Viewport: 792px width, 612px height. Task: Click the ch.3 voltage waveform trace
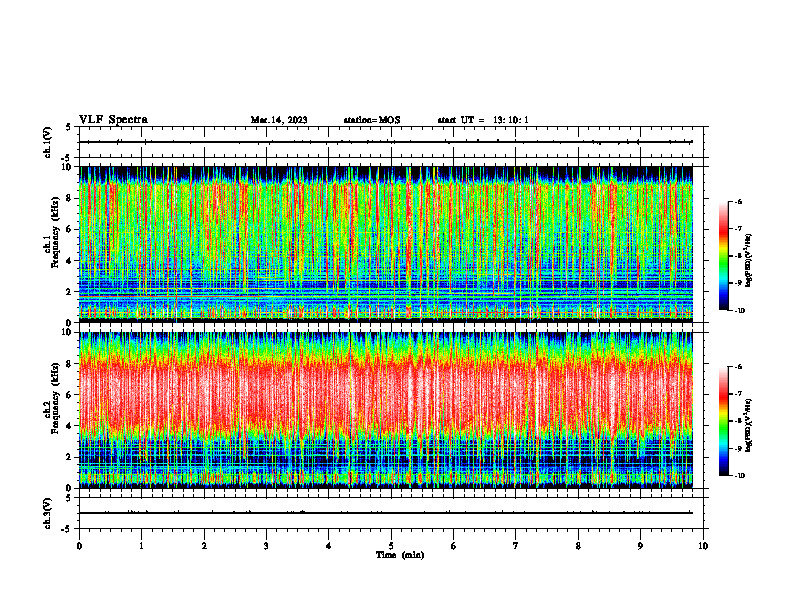coord(386,513)
